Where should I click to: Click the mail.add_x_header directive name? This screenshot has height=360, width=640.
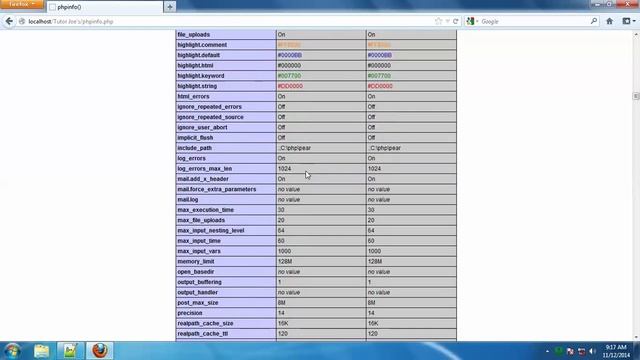[203, 179]
